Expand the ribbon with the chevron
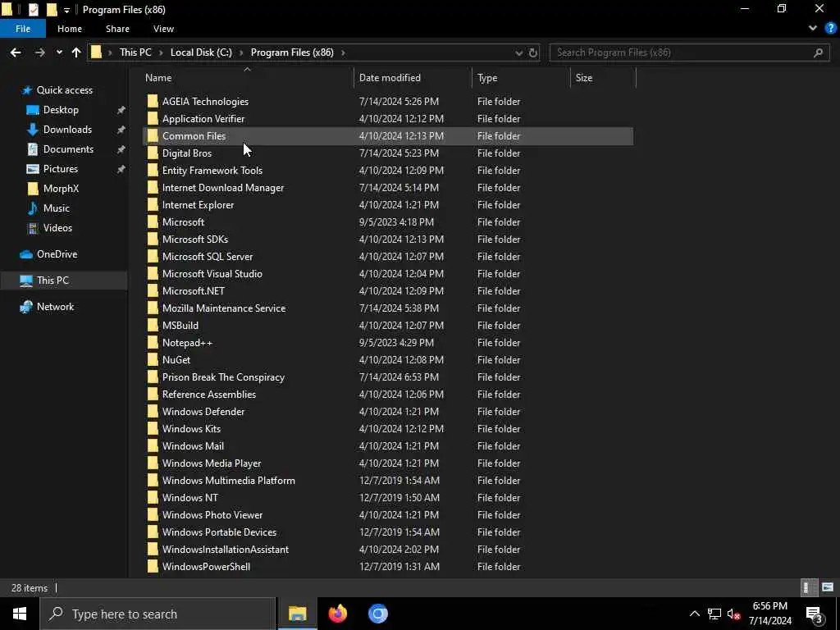The width and height of the screenshot is (840, 630). [x=813, y=29]
